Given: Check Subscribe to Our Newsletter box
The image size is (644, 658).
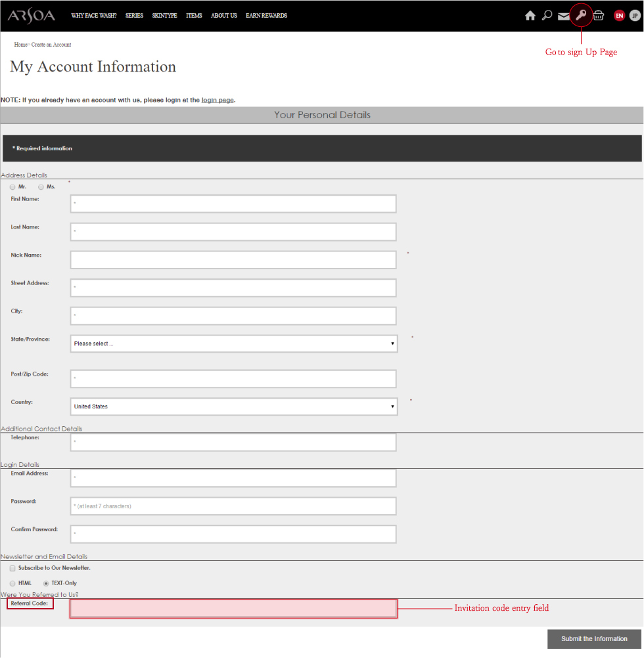Looking at the screenshot, I should [12, 568].
